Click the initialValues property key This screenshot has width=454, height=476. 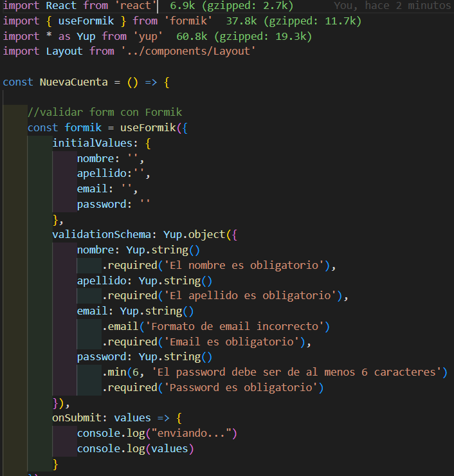(92, 143)
